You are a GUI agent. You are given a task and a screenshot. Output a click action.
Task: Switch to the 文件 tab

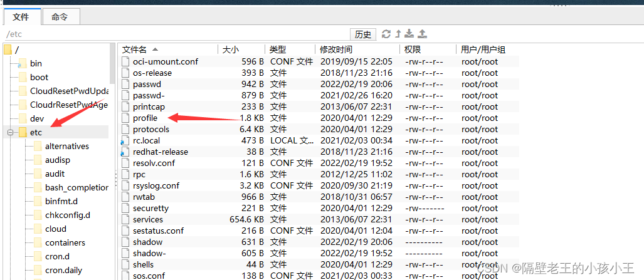click(21, 17)
